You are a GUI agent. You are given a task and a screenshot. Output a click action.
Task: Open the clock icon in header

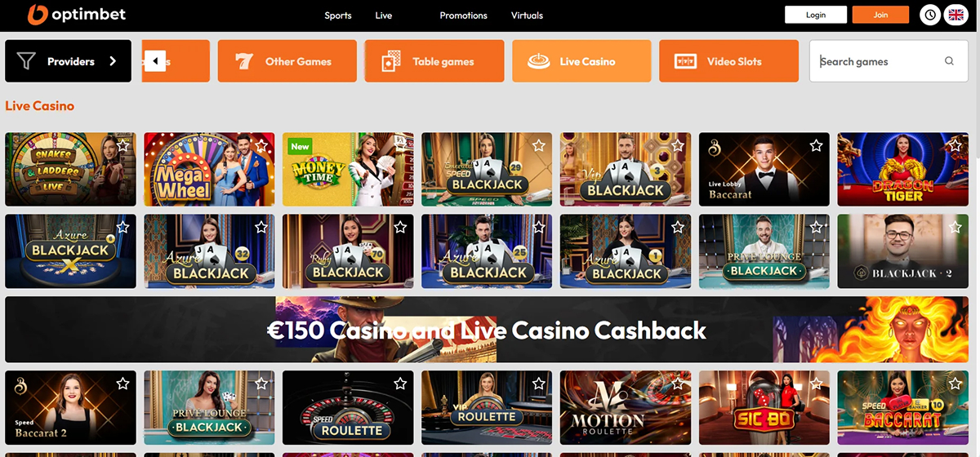929,15
